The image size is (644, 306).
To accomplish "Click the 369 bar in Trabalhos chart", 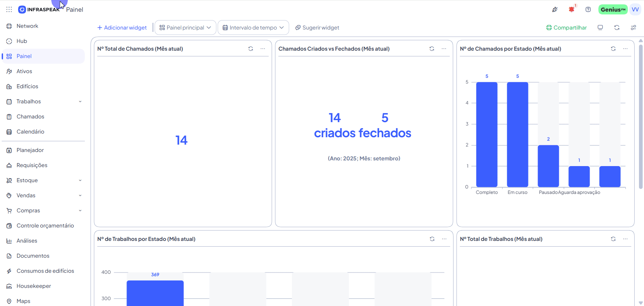I will (155, 293).
